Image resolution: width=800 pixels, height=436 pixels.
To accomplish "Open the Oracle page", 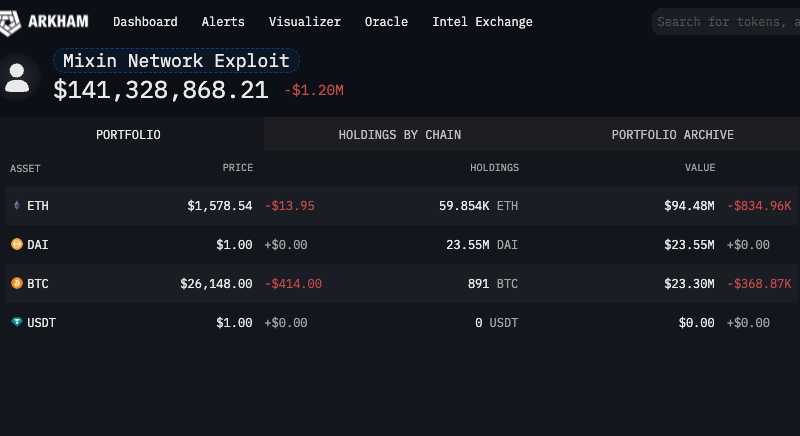I will 386,22.
